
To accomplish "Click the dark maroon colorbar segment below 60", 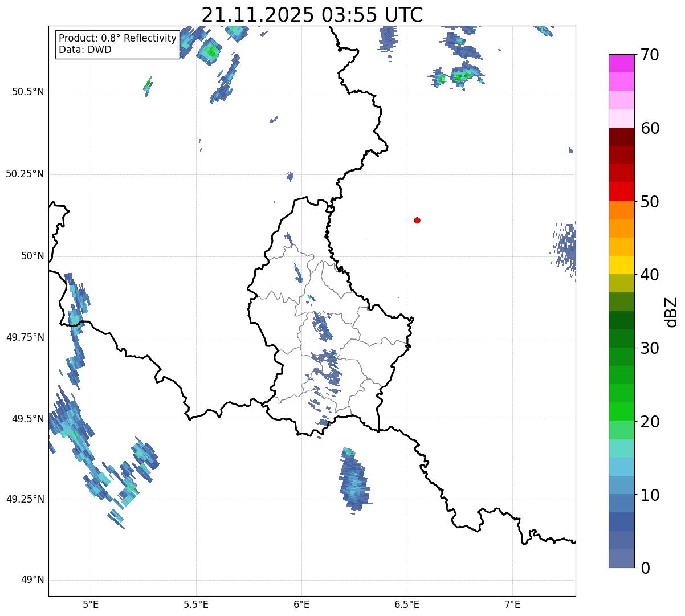I will point(622,137).
